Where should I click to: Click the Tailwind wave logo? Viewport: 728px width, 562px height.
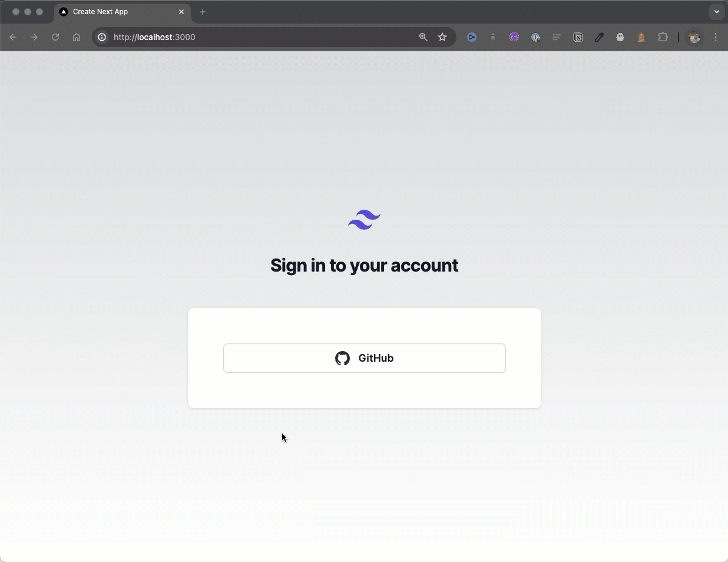[x=364, y=220]
